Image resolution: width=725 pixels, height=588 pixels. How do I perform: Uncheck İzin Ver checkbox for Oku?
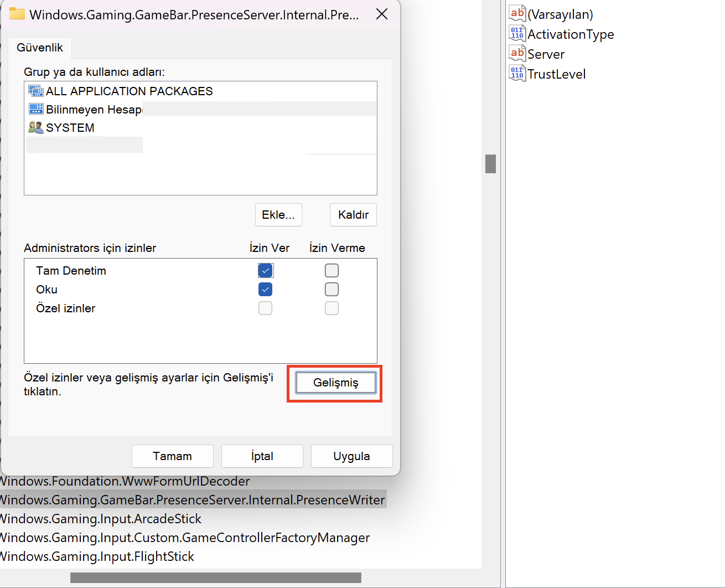tap(266, 290)
